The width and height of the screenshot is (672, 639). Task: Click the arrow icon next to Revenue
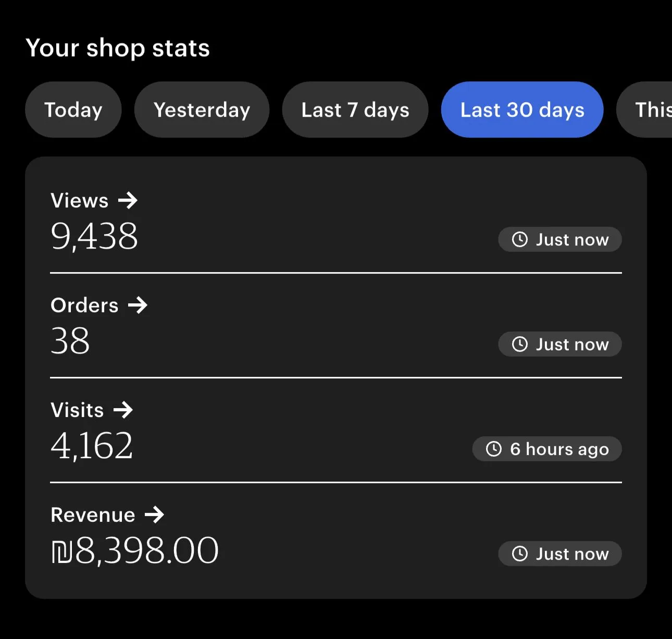click(x=155, y=515)
